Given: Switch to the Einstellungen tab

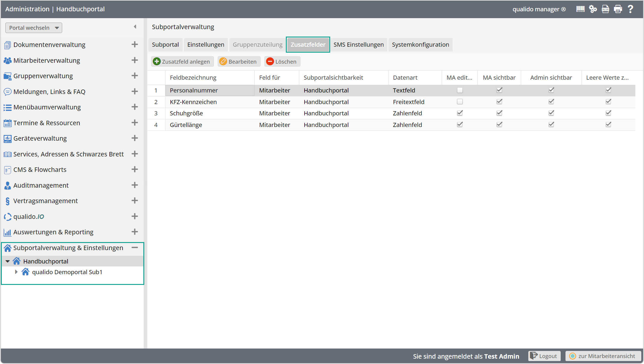Looking at the screenshot, I should pyautogui.click(x=206, y=45).
